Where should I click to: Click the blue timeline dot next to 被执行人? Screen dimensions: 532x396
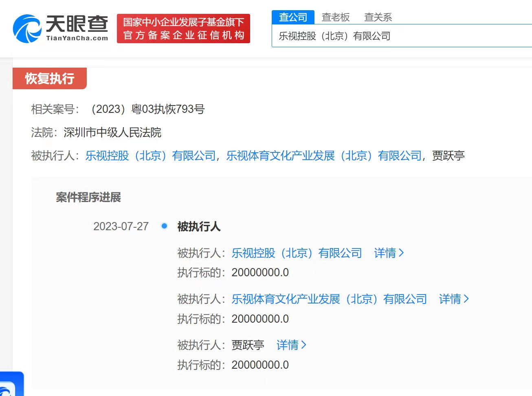pyautogui.click(x=164, y=225)
